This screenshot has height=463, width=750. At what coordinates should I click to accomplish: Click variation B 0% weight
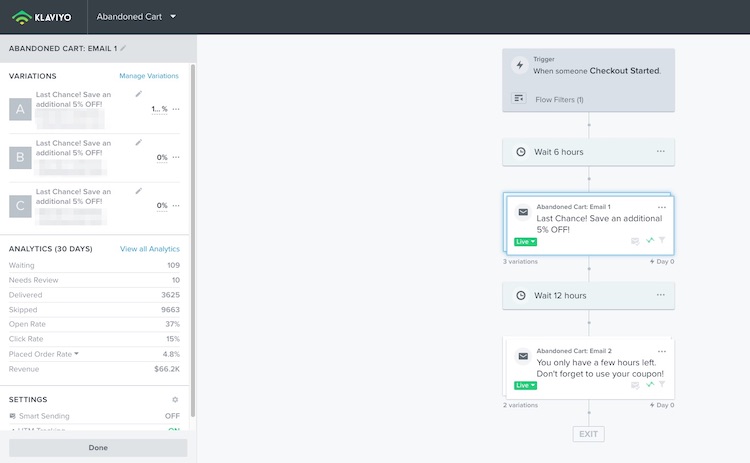[x=162, y=157]
